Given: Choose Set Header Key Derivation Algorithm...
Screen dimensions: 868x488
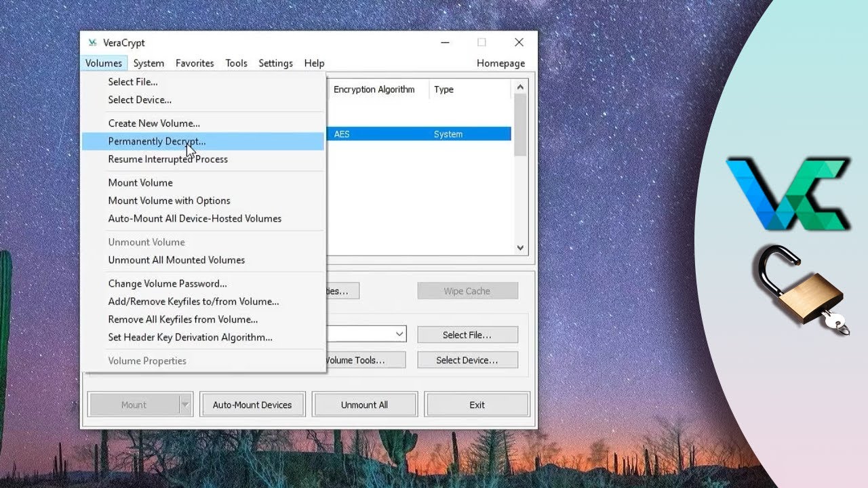Looking at the screenshot, I should coord(203,337).
